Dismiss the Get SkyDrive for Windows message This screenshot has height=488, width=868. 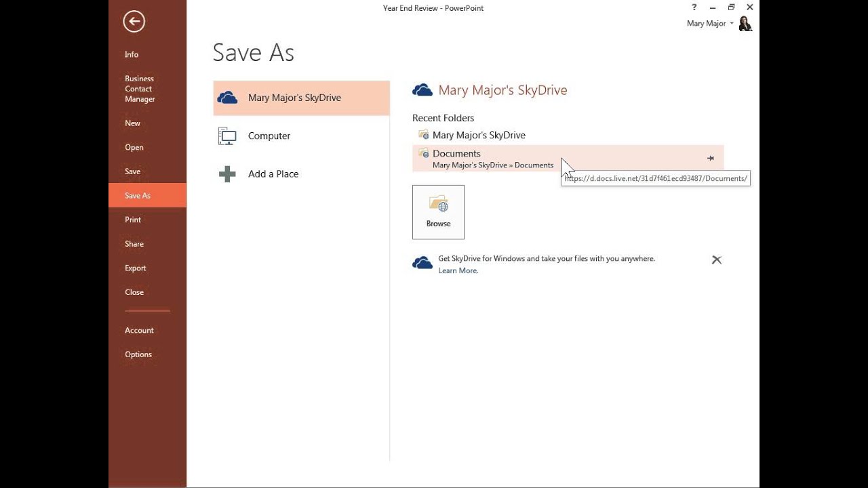pyautogui.click(x=717, y=260)
